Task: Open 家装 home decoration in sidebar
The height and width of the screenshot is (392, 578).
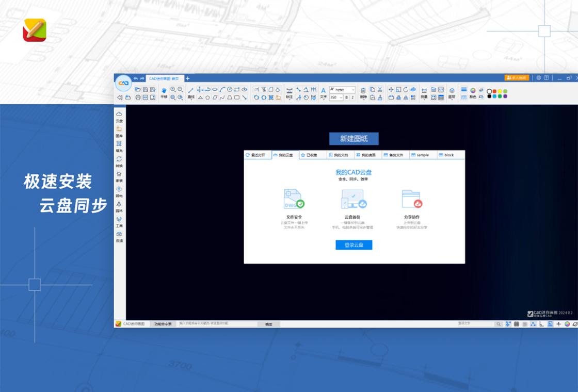Action: pyautogui.click(x=119, y=176)
